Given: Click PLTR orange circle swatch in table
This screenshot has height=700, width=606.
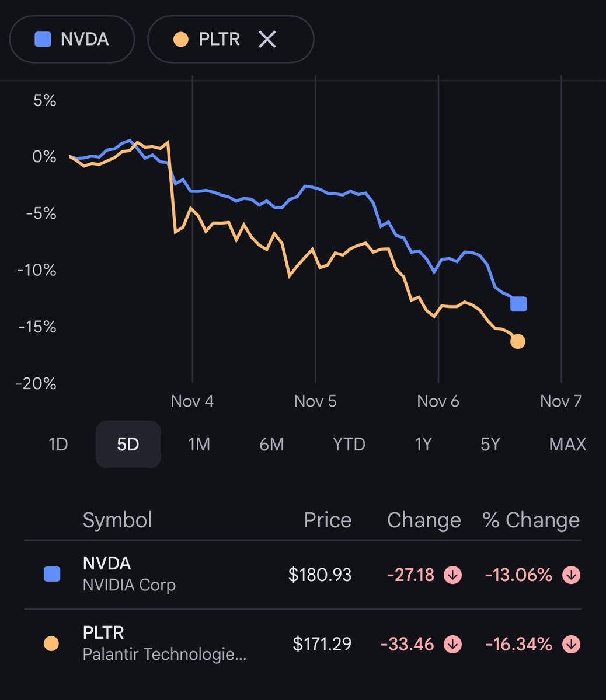Looking at the screenshot, I should (51, 644).
